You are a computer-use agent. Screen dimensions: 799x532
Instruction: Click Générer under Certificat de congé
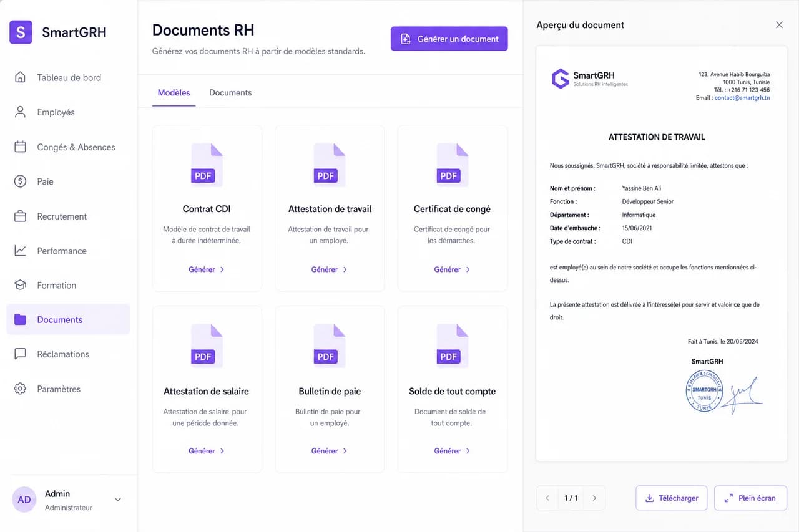click(452, 269)
